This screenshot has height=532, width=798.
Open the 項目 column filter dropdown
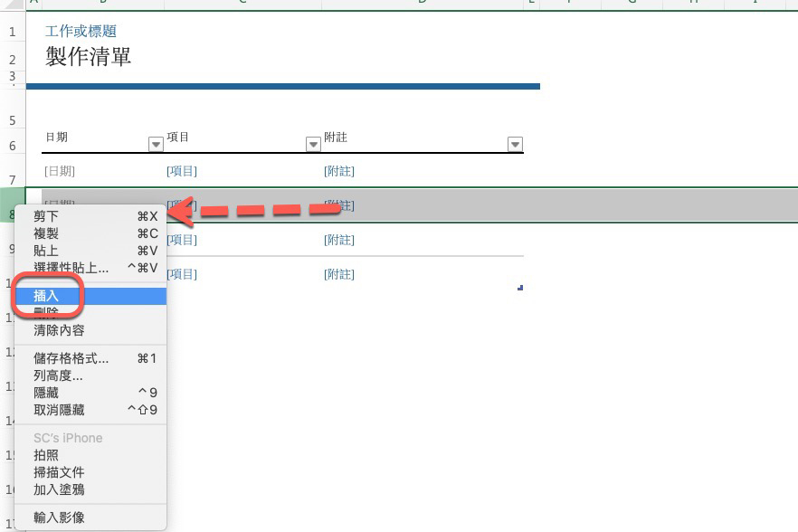pyautogui.click(x=313, y=144)
